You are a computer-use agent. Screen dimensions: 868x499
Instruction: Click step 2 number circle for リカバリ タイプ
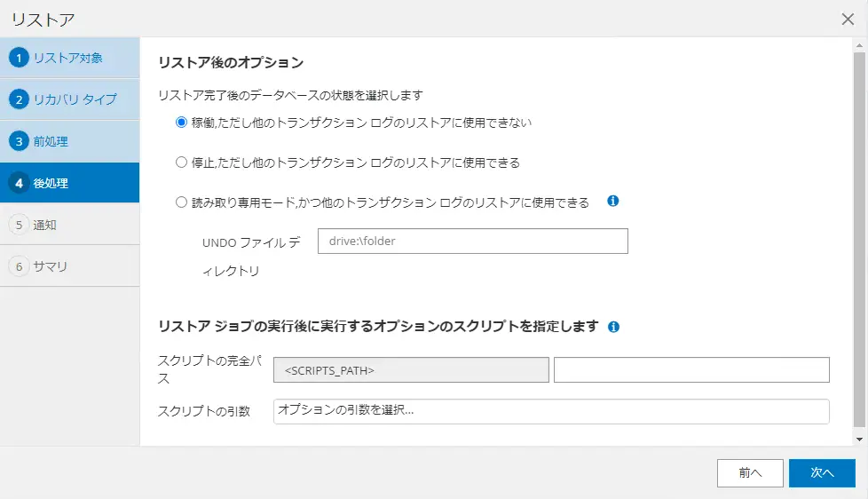coord(19,99)
